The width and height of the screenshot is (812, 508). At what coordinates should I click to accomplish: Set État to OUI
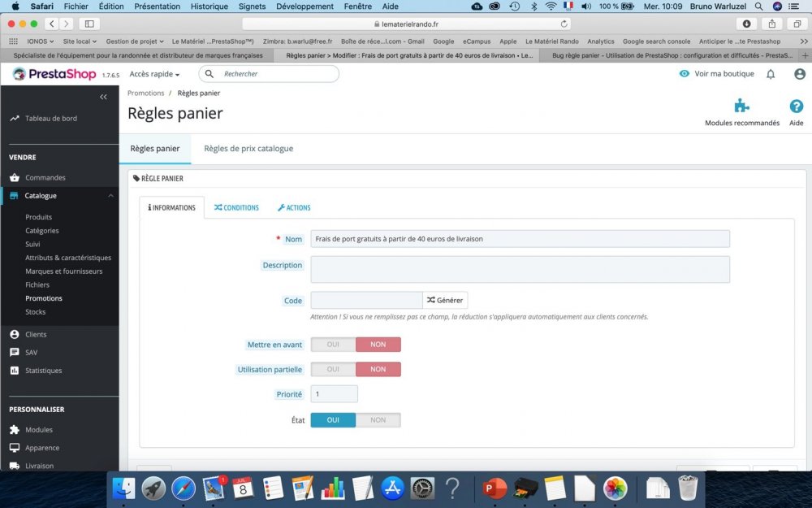(333, 420)
